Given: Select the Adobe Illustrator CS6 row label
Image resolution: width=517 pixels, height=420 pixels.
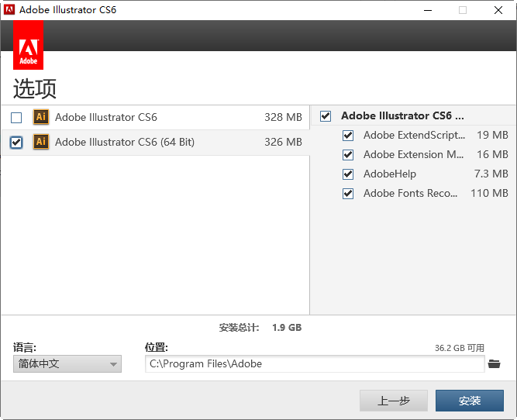Looking at the screenshot, I should [x=106, y=117].
